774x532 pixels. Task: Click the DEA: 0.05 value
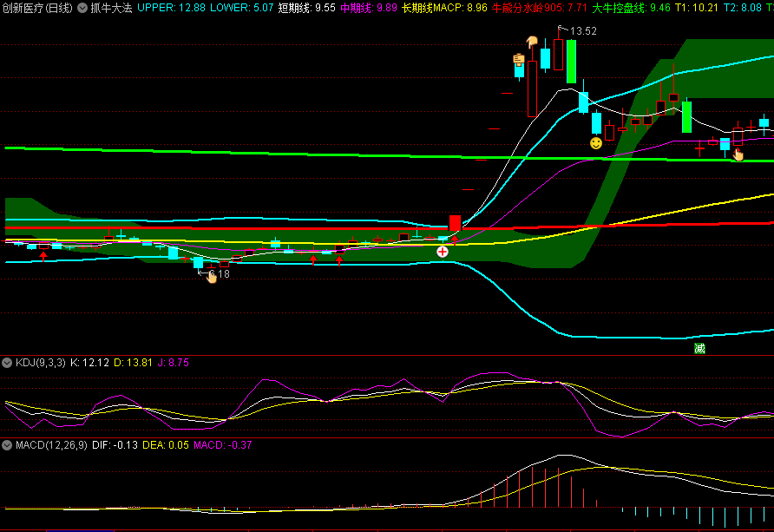tap(166, 445)
